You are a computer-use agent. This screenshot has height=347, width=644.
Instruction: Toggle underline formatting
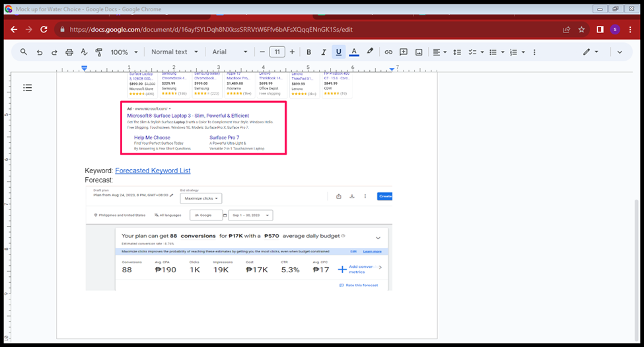pos(338,52)
